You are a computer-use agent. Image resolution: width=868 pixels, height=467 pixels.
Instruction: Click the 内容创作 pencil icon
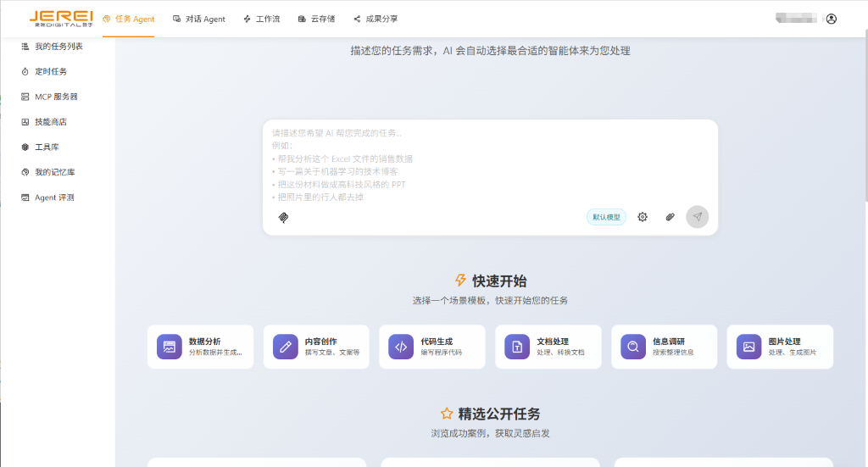(x=286, y=347)
